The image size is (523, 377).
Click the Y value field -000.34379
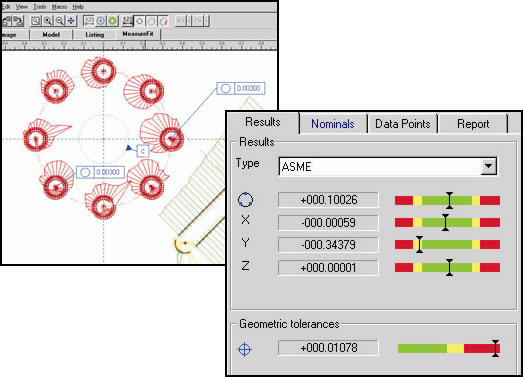click(x=328, y=245)
